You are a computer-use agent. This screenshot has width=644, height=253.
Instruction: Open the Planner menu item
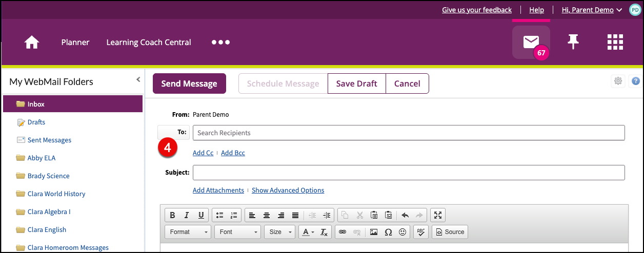(x=75, y=43)
